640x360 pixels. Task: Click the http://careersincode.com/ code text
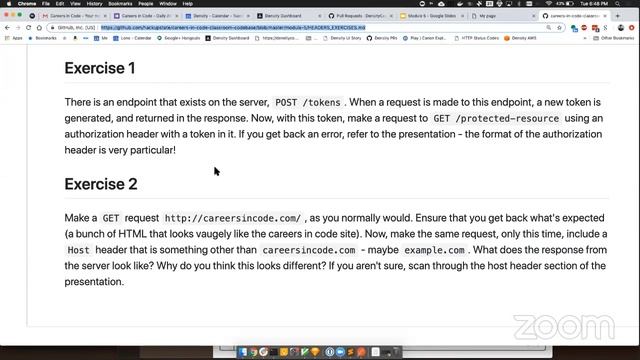coord(233,218)
